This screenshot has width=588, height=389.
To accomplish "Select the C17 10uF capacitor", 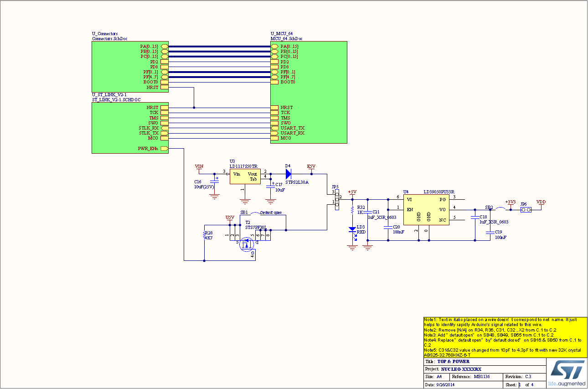I will tap(270, 186).
